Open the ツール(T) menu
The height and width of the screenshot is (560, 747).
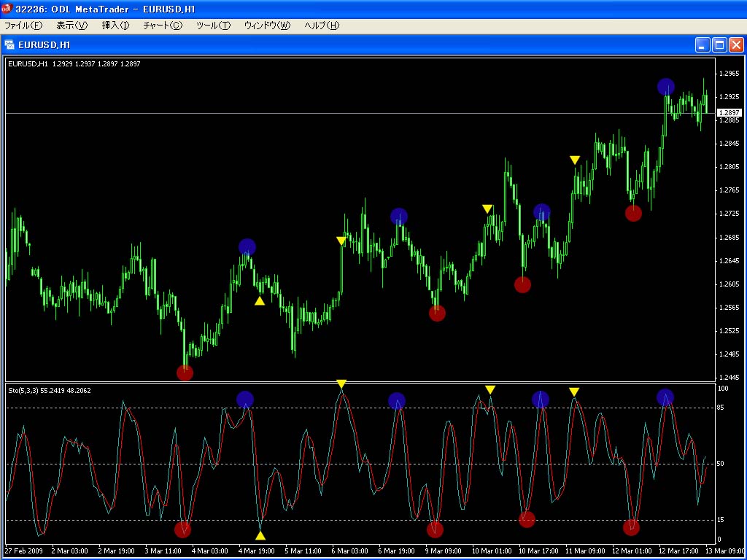213,26
